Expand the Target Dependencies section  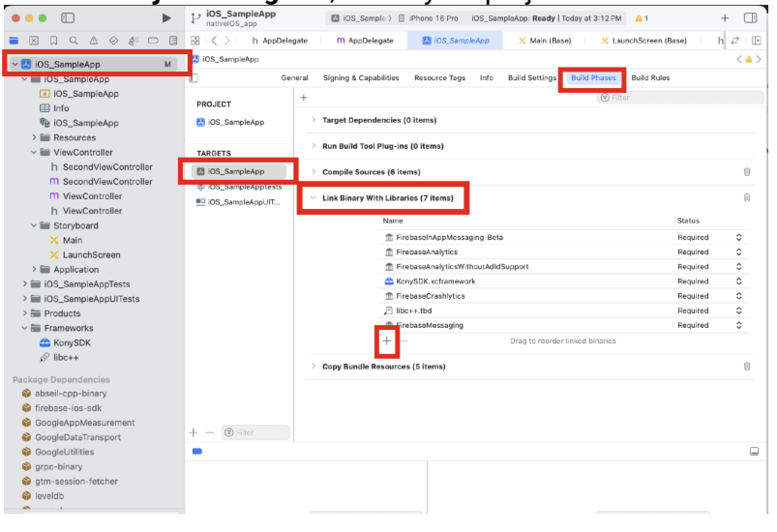(x=314, y=120)
